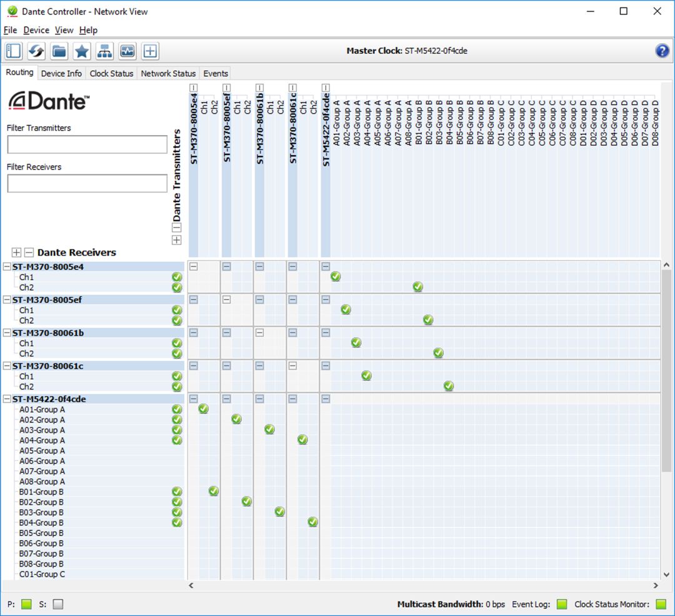Expand all devices with Dante Receivers plus
675x616 pixels.
coord(17,253)
